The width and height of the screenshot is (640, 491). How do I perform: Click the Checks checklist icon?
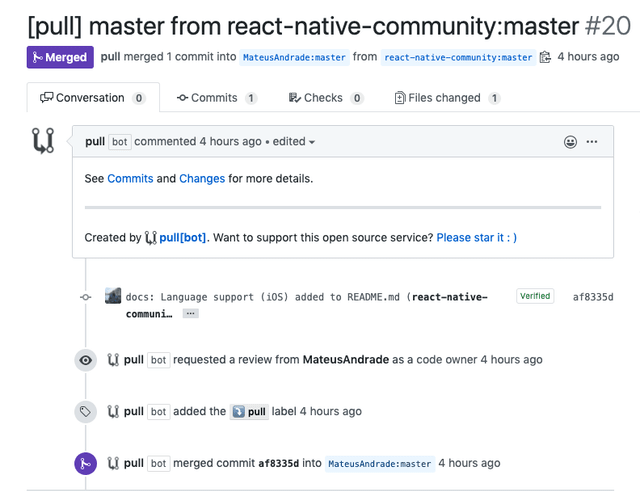point(295,98)
